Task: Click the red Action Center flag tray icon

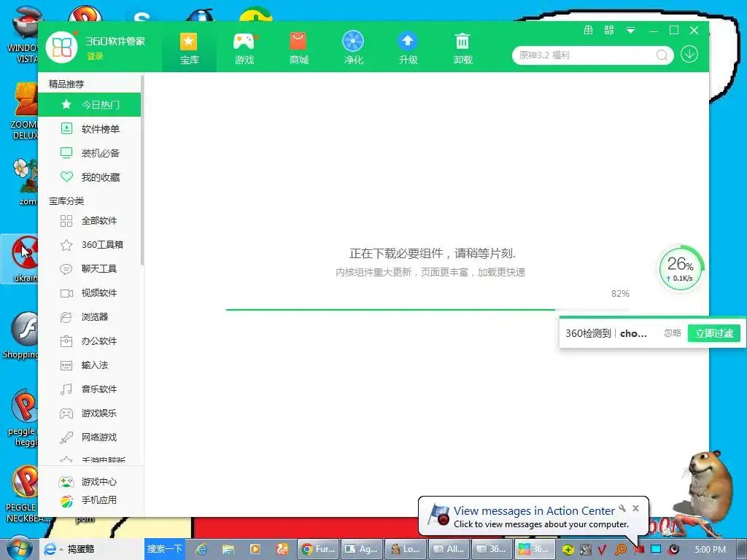Action: pos(638,550)
